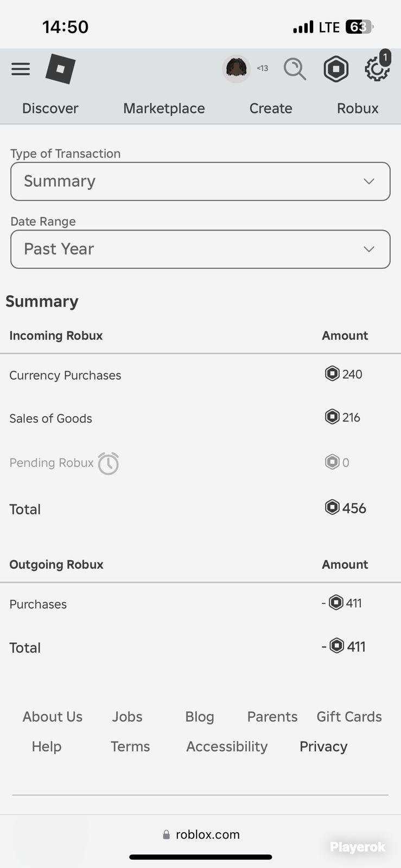Tap the Pending Robux clock icon
The width and height of the screenshot is (401, 868).
point(109,463)
